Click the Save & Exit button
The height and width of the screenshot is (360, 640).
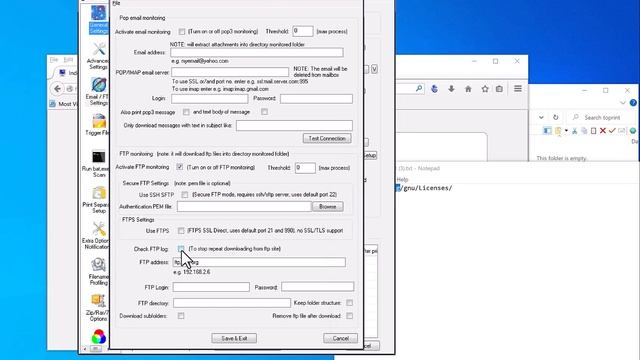pyautogui.click(x=234, y=338)
